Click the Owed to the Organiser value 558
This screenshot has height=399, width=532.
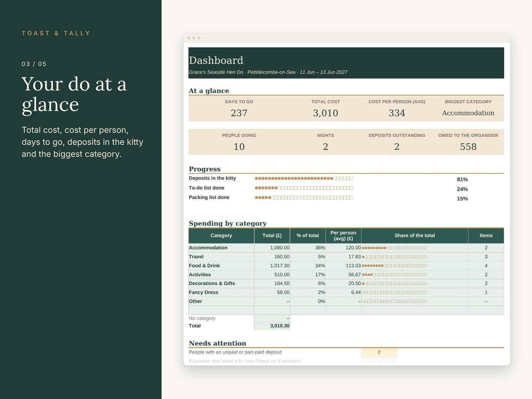468,147
